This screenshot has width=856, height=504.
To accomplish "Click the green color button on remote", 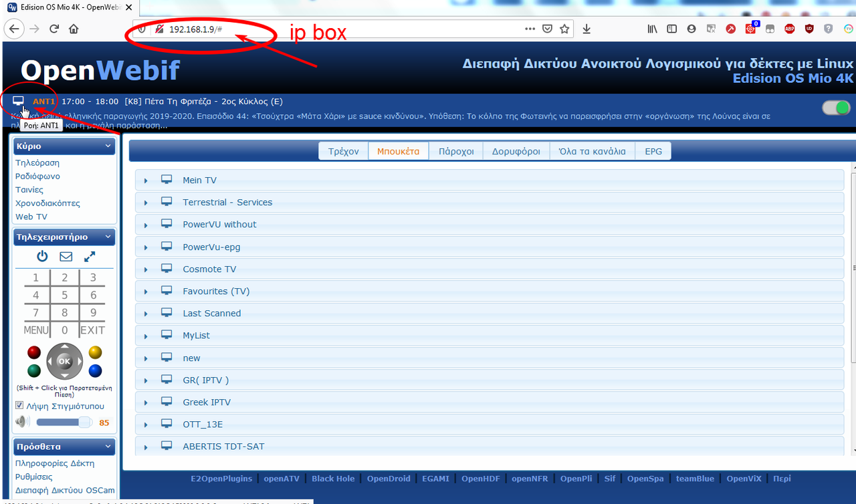I will [34, 370].
